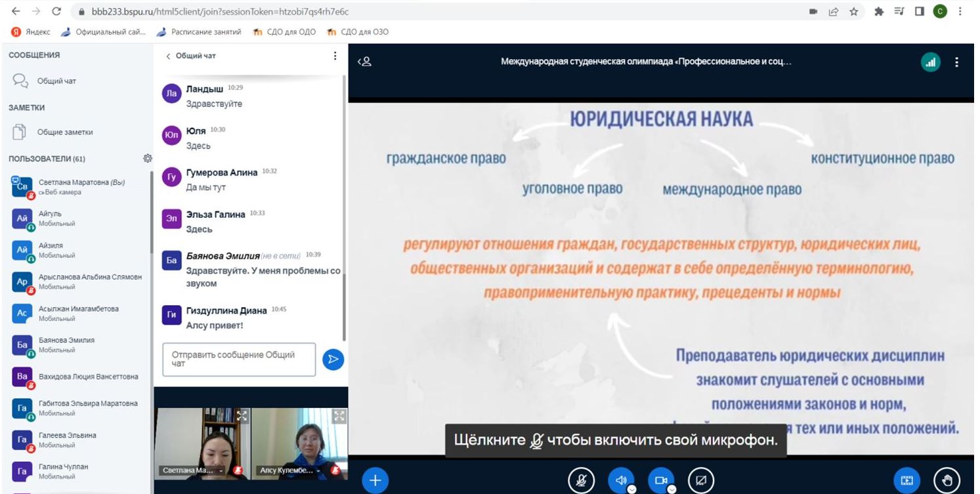
Task: Open the audio device dropdown arrow
Action: point(631,489)
